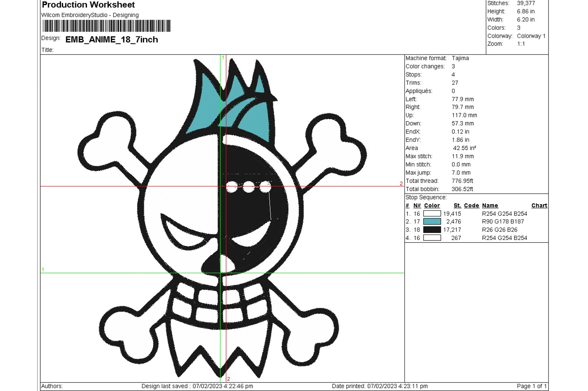This screenshot has width=588, height=391.
Task: Click the 'Name' column header
Action: coord(490,206)
